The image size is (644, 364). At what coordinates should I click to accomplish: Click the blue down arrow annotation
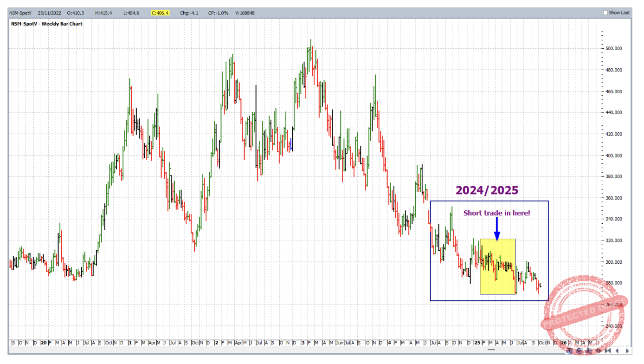497,230
